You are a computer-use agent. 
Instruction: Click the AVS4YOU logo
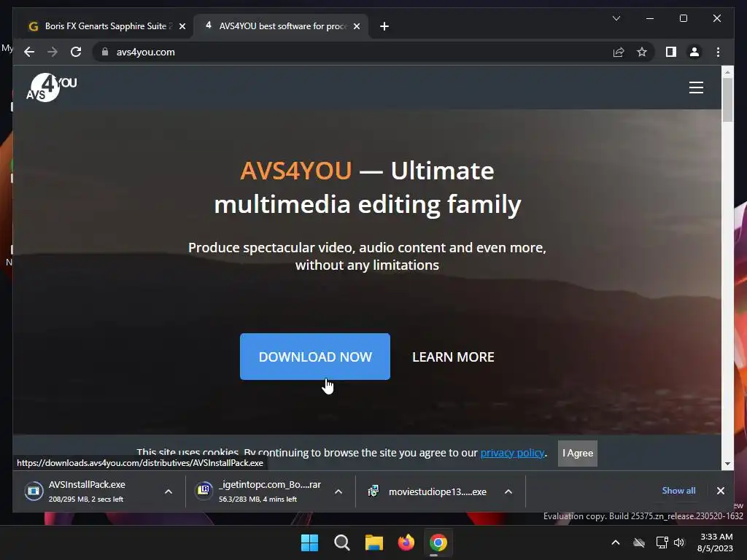52,87
